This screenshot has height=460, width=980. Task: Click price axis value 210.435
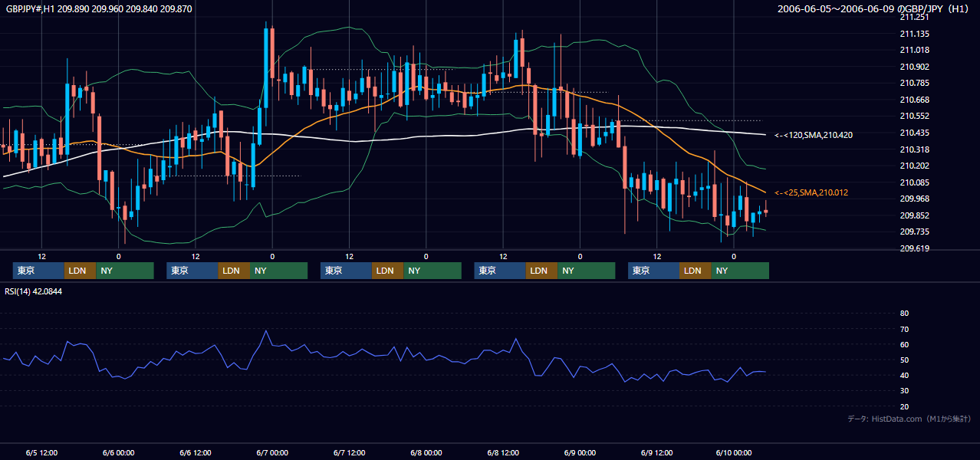[914, 133]
